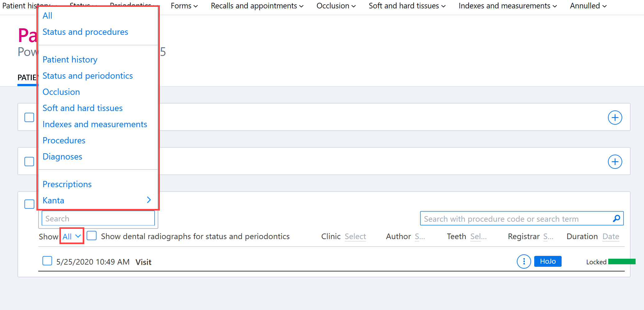Expand the Kanta submenu arrow
Viewport: 644px width, 310px height.
[x=149, y=200]
